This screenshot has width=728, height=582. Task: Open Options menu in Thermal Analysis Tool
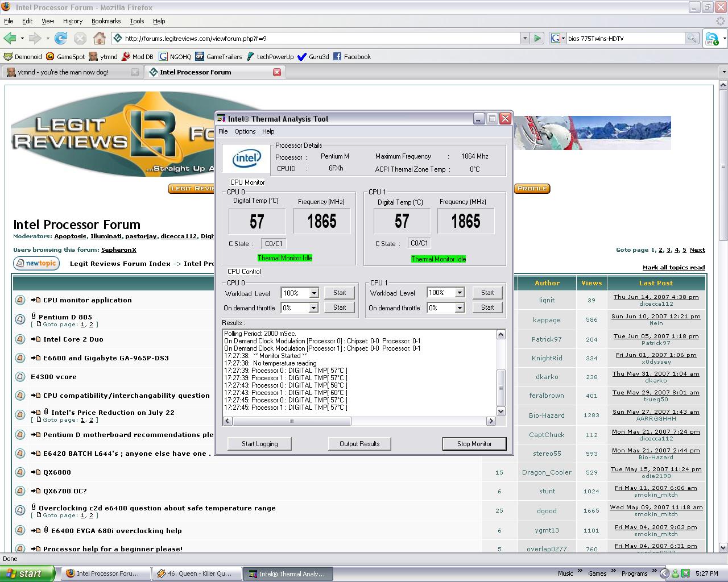coord(245,131)
